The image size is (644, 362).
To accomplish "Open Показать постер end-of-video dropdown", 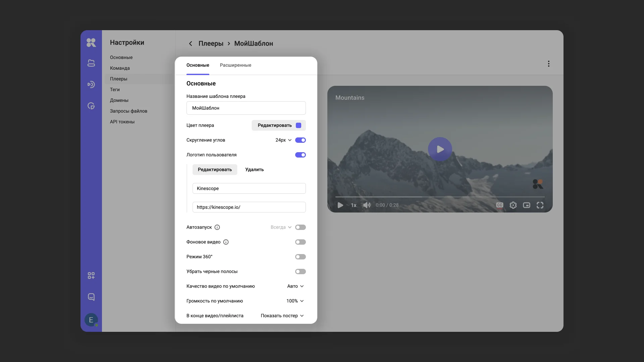I will 282,316.
